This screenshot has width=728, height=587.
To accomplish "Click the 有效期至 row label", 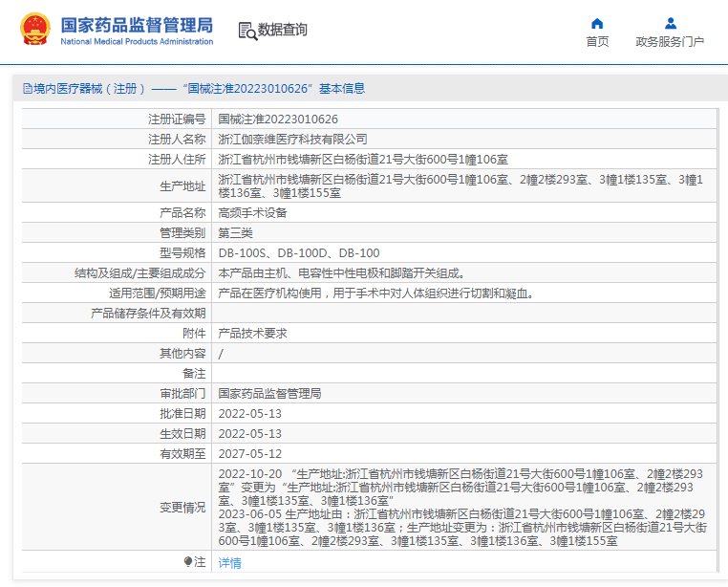I will (x=182, y=453).
